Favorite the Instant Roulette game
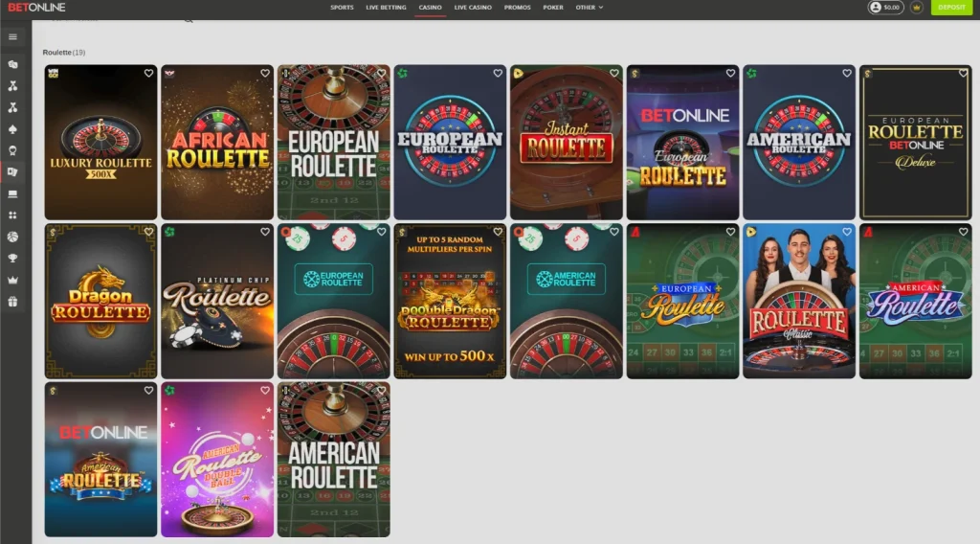The image size is (980, 544). (614, 73)
